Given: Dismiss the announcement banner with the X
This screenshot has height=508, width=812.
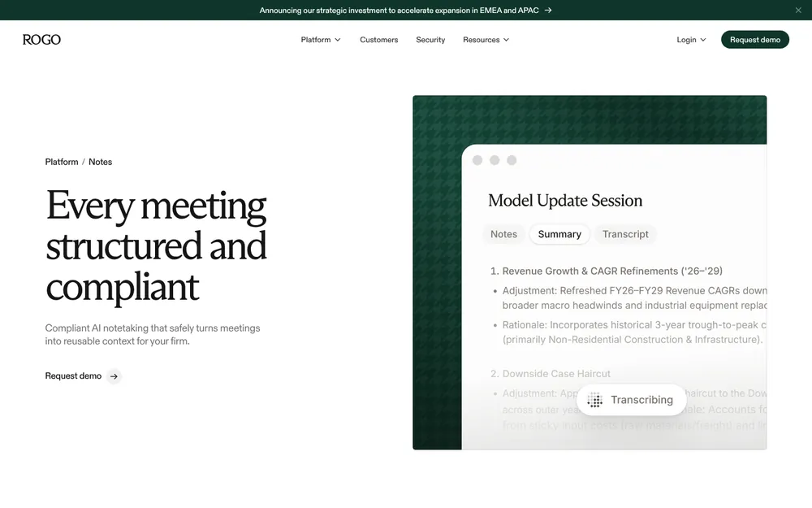Looking at the screenshot, I should click(798, 10).
